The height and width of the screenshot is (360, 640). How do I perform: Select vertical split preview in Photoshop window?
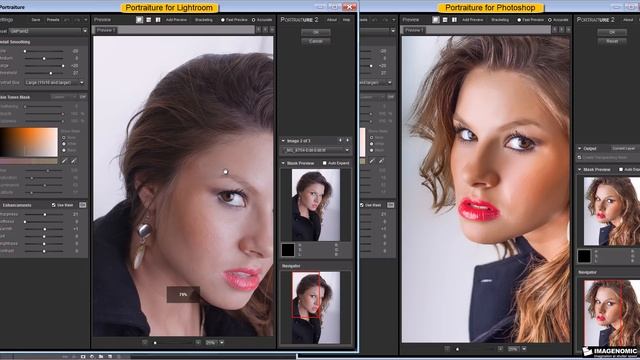(x=454, y=20)
